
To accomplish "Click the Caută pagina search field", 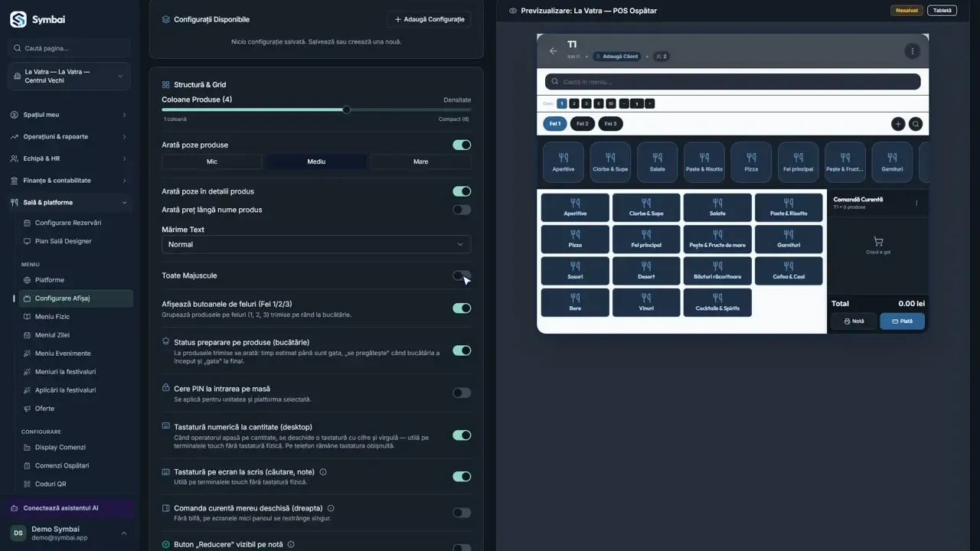I will [69, 48].
